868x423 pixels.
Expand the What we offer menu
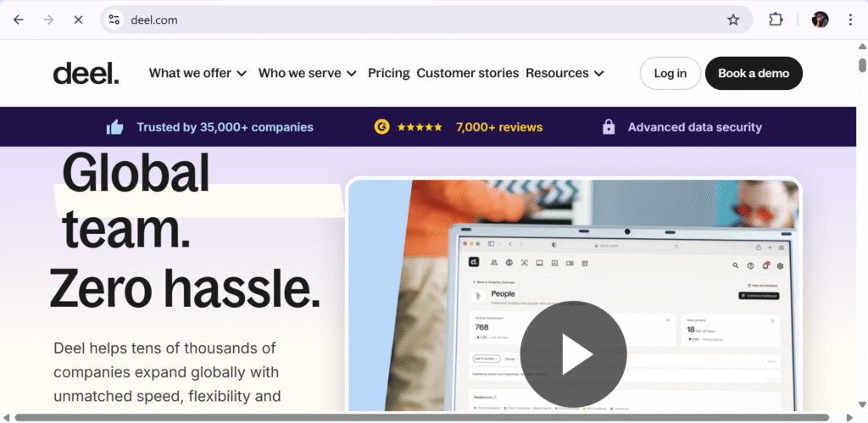(198, 73)
